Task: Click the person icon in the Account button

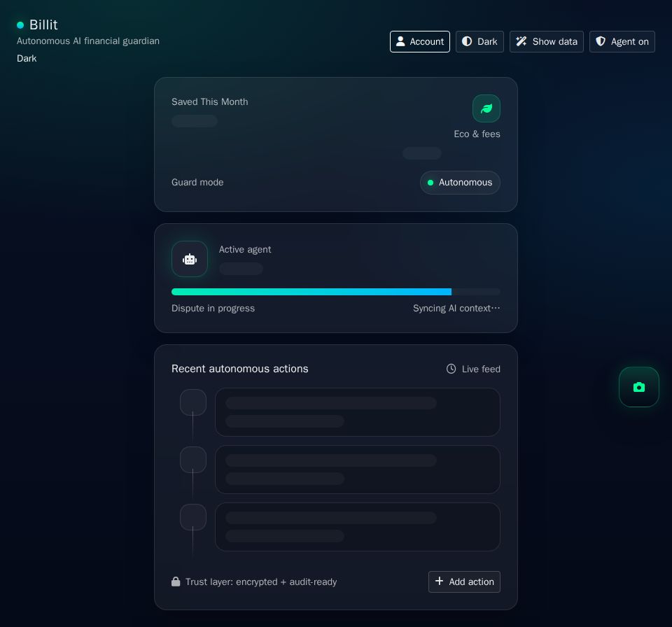Action: tap(401, 41)
